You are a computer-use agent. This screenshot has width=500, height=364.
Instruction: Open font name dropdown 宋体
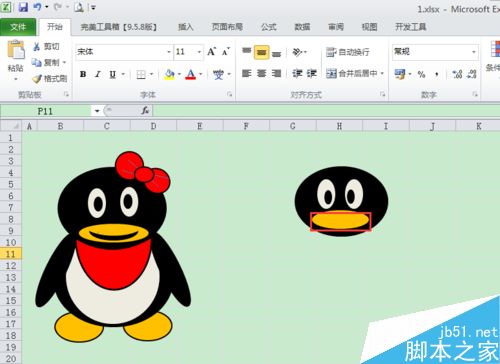[169, 52]
